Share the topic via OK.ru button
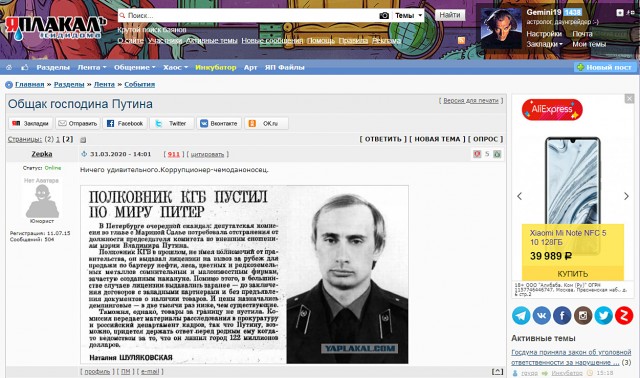Screen dimensions: 640x378 (x=266, y=123)
